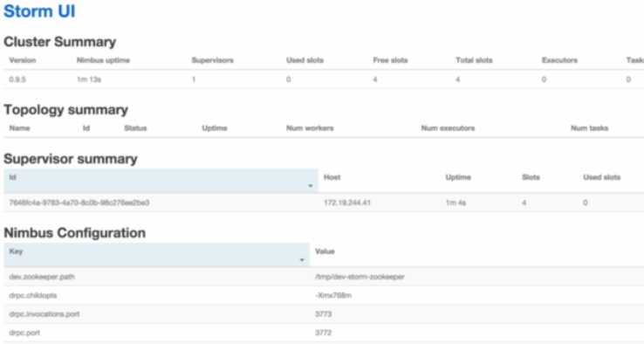Click the Free slots column header
The height and width of the screenshot is (344, 644).
390,60
